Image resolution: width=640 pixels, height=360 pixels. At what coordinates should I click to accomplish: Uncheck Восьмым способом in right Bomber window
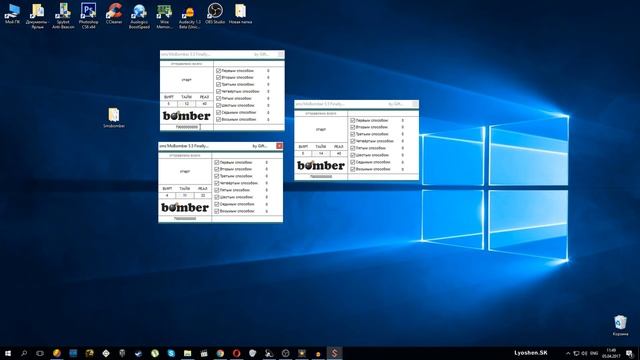click(353, 169)
